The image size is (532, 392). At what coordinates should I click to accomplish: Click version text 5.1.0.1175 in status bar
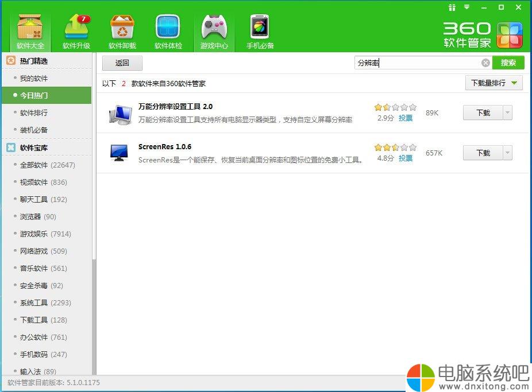pos(83,383)
